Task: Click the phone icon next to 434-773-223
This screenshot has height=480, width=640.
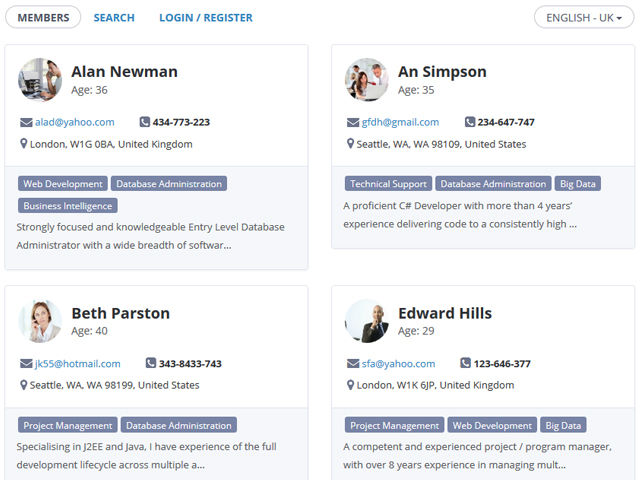Action: (144, 122)
